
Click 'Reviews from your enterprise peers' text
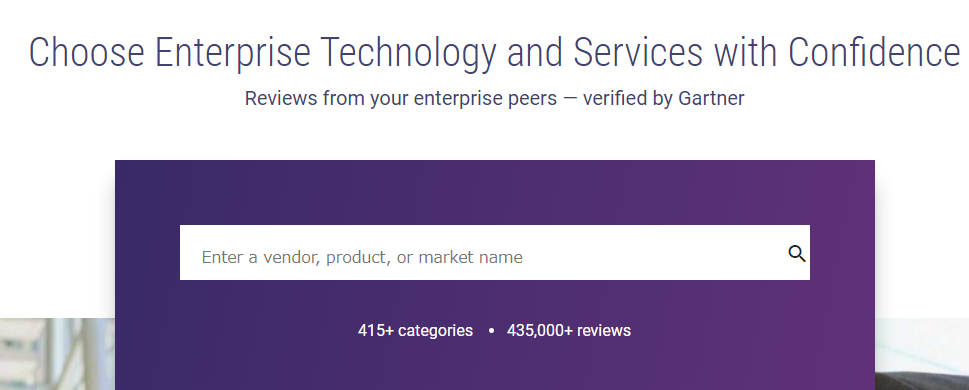click(400, 98)
